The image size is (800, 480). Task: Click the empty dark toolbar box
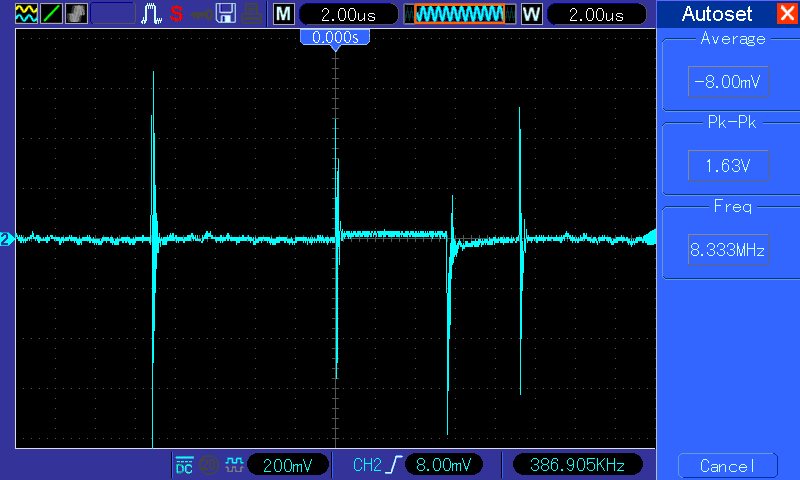tap(113, 14)
